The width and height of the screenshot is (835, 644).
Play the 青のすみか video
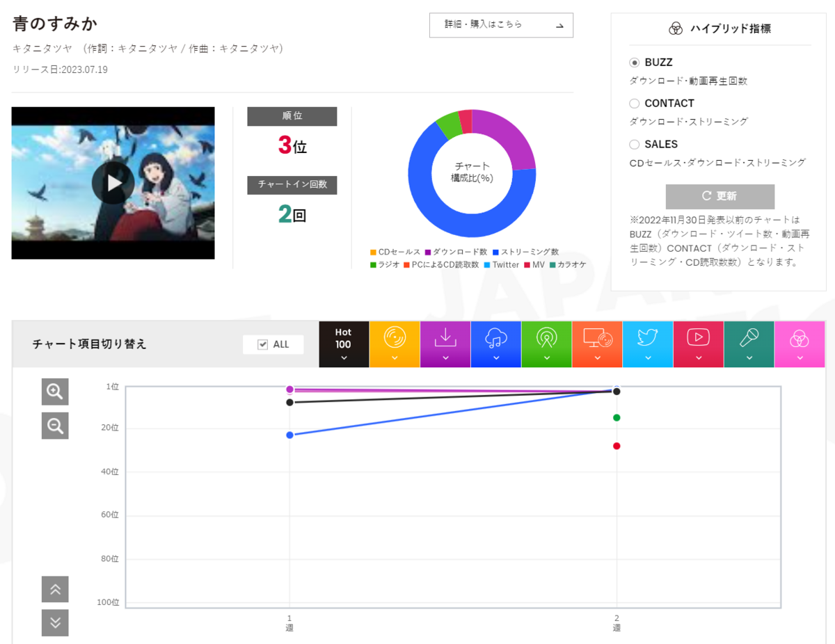(x=113, y=183)
